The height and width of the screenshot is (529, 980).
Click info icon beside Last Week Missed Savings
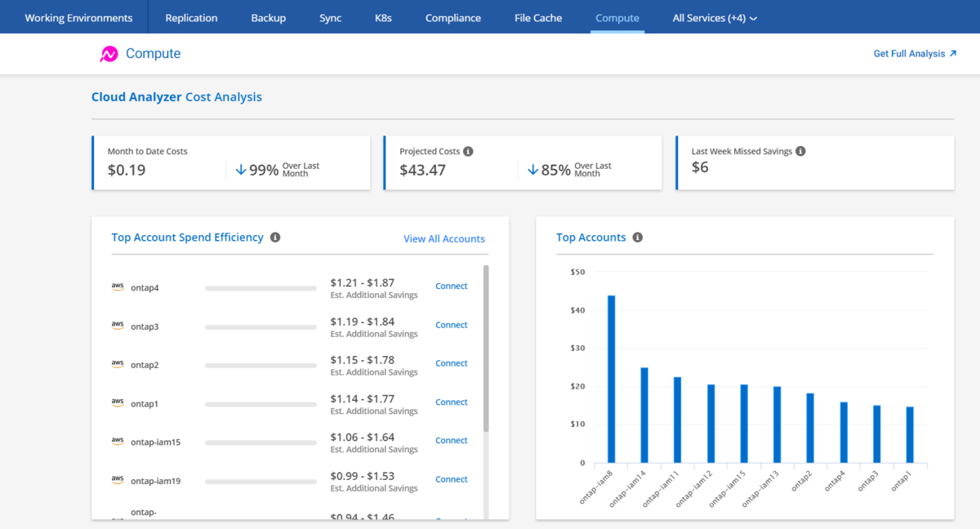point(800,151)
